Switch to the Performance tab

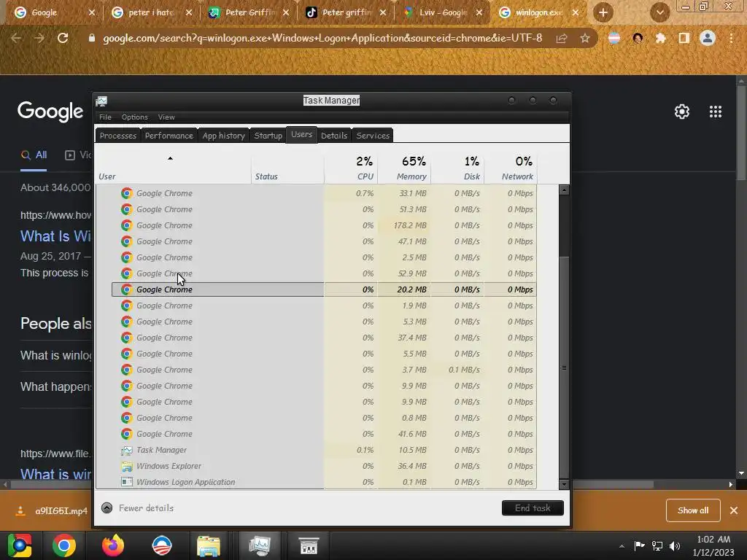pyautogui.click(x=169, y=135)
